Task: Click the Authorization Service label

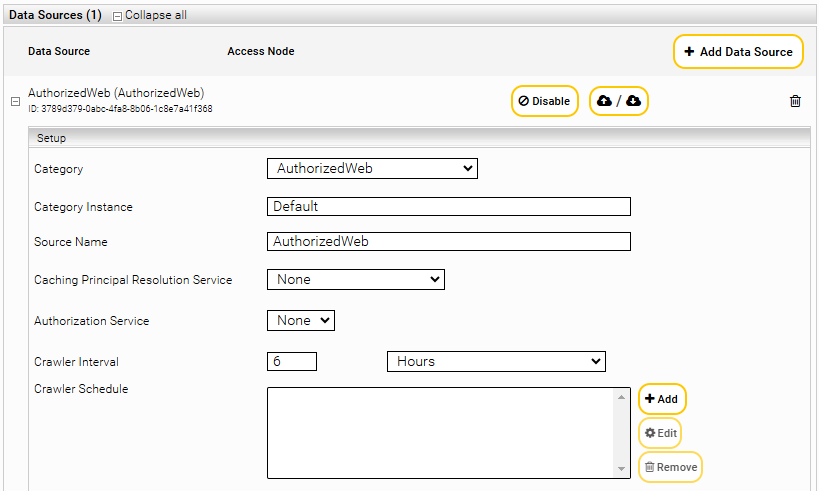Action: (91, 321)
